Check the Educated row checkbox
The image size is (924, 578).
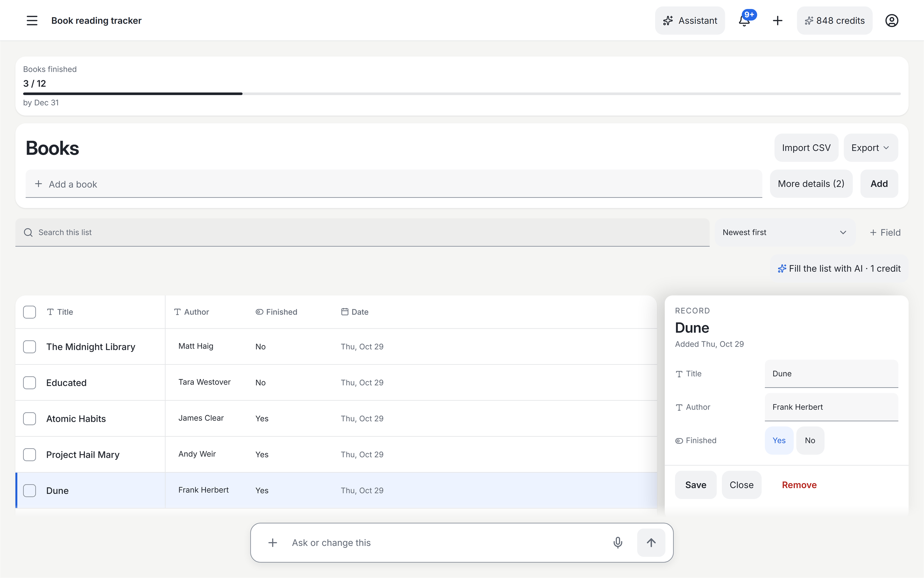pyautogui.click(x=30, y=383)
